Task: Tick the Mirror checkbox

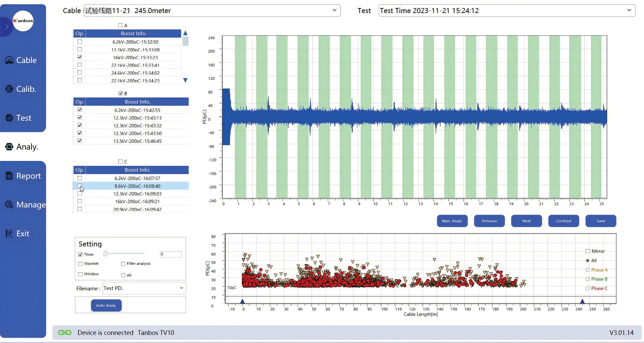Action: pyautogui.click(x=588, y=251)
